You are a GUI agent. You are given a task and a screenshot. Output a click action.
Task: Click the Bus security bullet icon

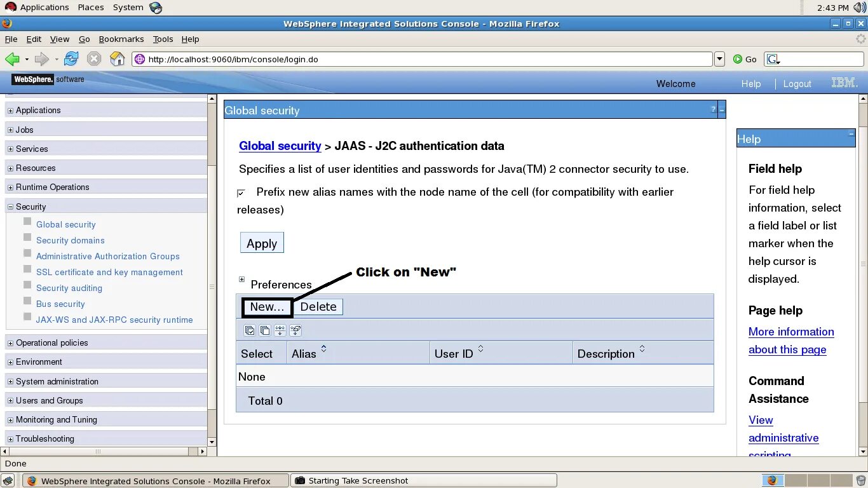(27, 301)
